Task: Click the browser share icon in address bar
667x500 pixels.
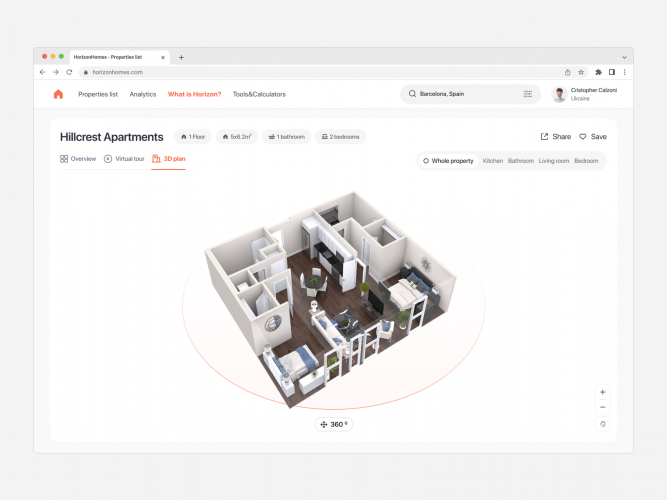Action: point(567,72)
